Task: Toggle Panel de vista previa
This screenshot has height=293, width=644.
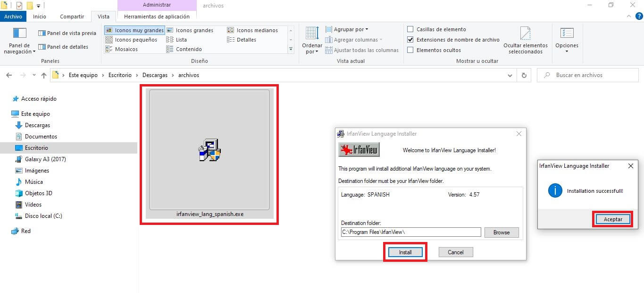Action: point(67,33)
